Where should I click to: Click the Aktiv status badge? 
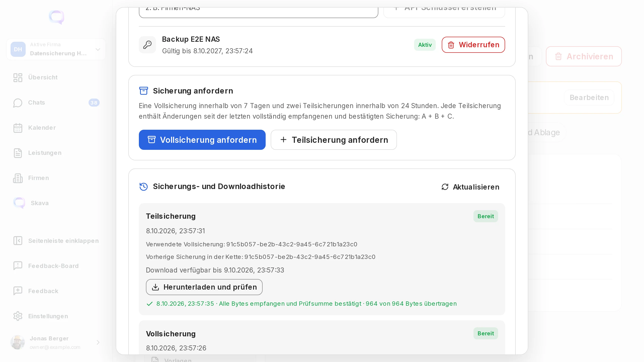pyautogui.click(x=425, y=45)
